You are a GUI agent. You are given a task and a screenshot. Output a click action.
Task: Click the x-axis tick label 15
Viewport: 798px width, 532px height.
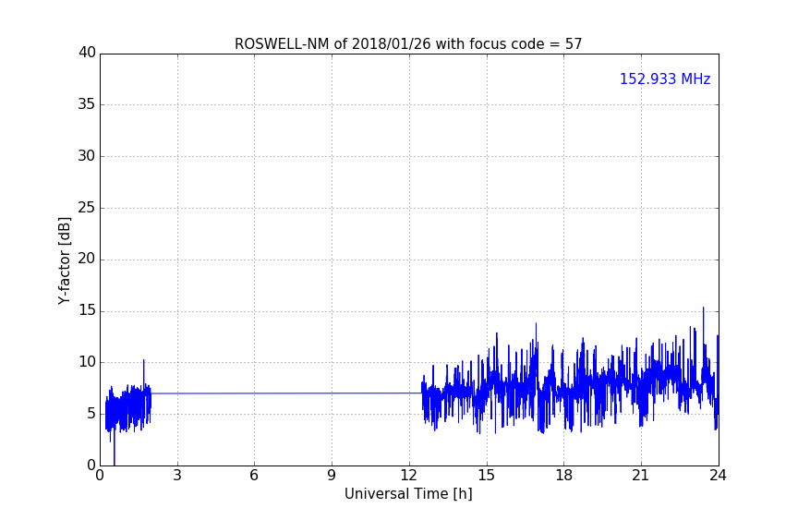pos(486,476)
